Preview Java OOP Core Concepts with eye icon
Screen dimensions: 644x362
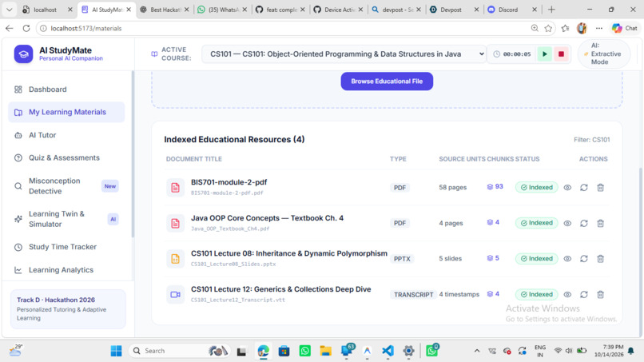(567, 223)
